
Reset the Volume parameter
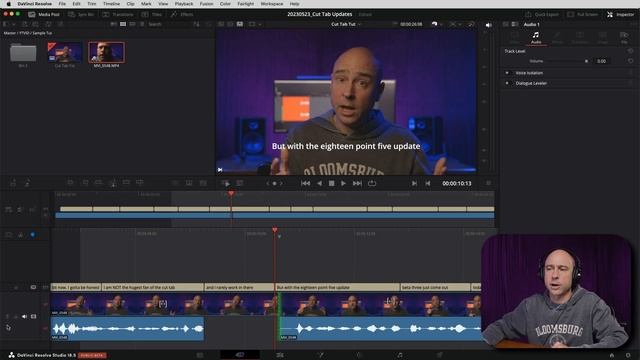pos(631,61)
